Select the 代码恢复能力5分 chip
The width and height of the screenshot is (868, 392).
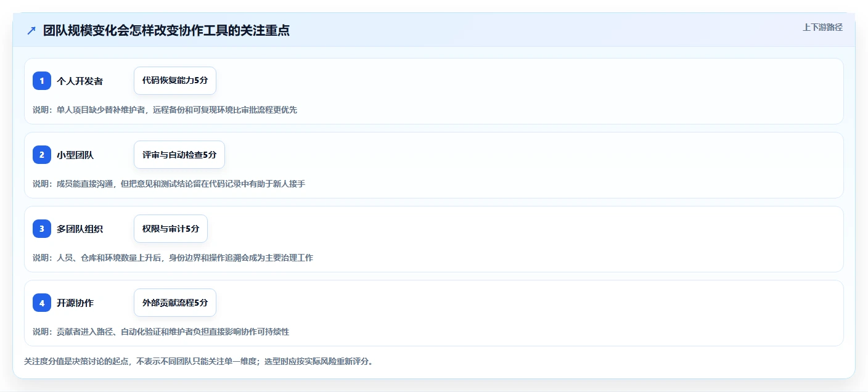tap(175, 81)
